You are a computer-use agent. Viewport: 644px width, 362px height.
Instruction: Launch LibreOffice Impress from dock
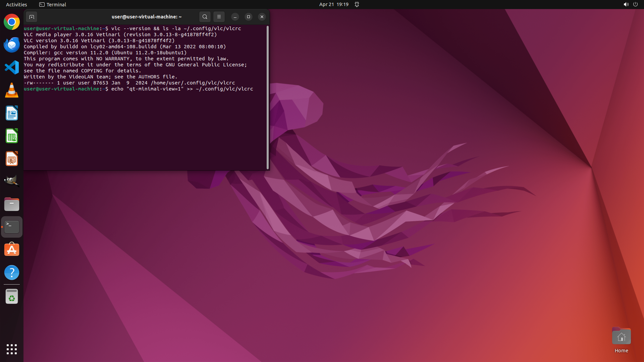tap(12, 159)
